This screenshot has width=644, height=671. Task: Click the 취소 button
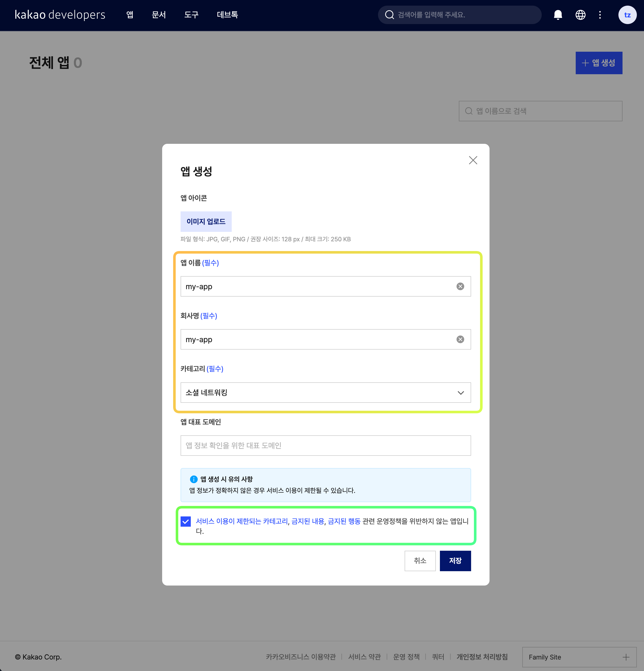(420, 561)
